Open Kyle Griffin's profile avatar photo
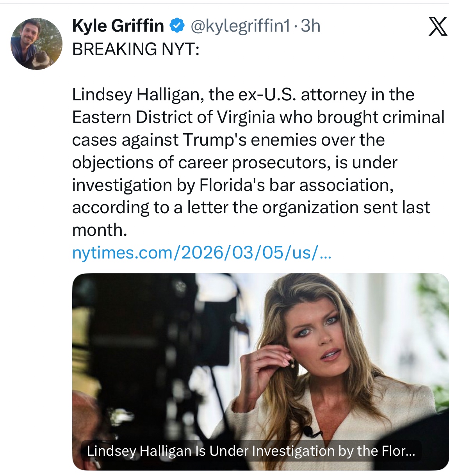The height and width of the screenshot is (476, 449). click(x=36, y=44)
